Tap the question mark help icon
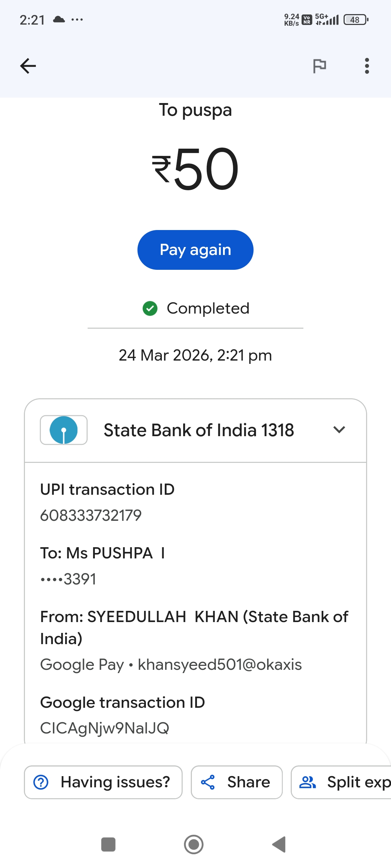This screenshot has width=391, height=868. [41, 782]
